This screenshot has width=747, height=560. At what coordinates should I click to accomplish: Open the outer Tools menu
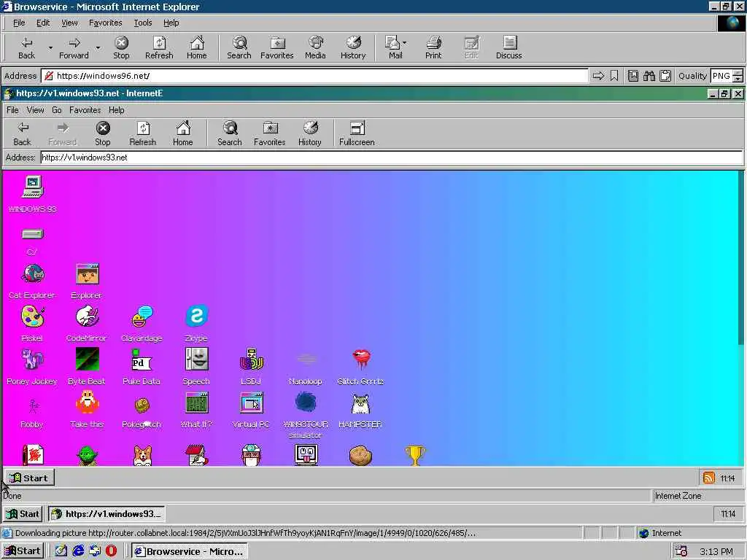click(x=143, y=23)
